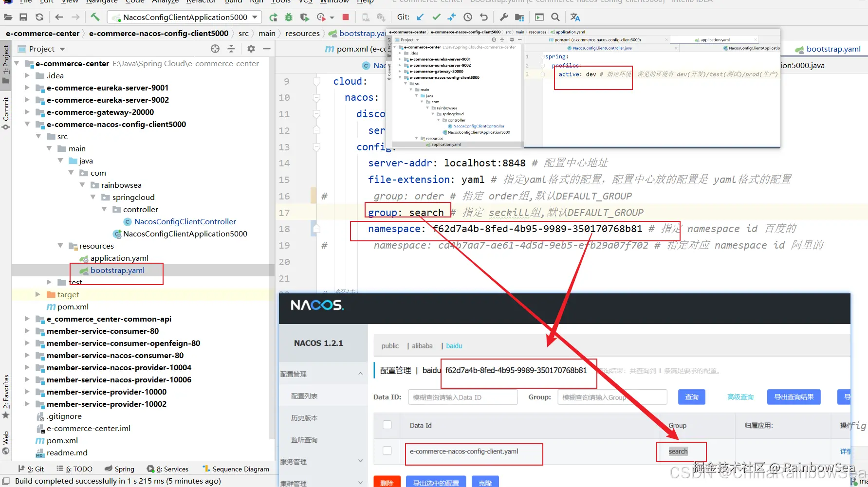Click Nacos 导出查询结果 export button
Viewport: 868px width, 487px height.
click(x=794, y=397)
